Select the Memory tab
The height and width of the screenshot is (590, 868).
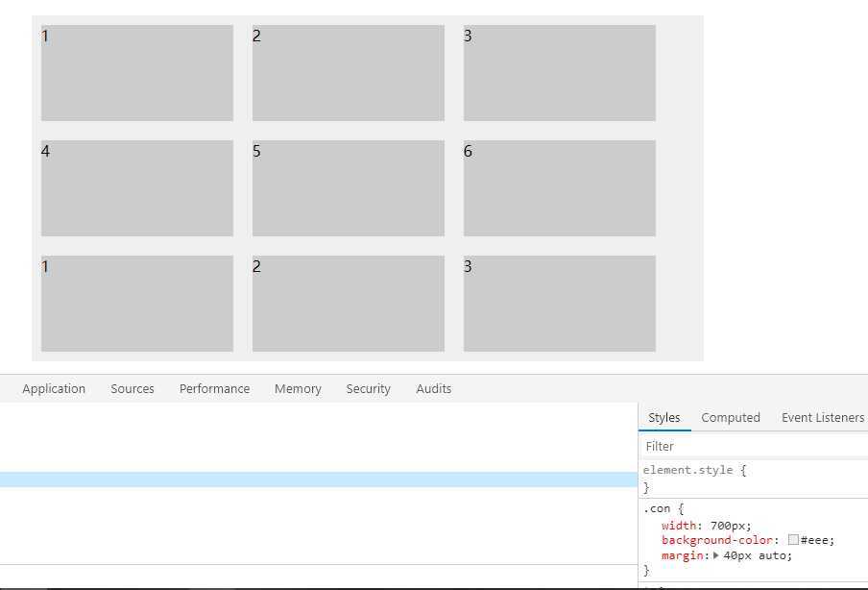pos(298,389)
